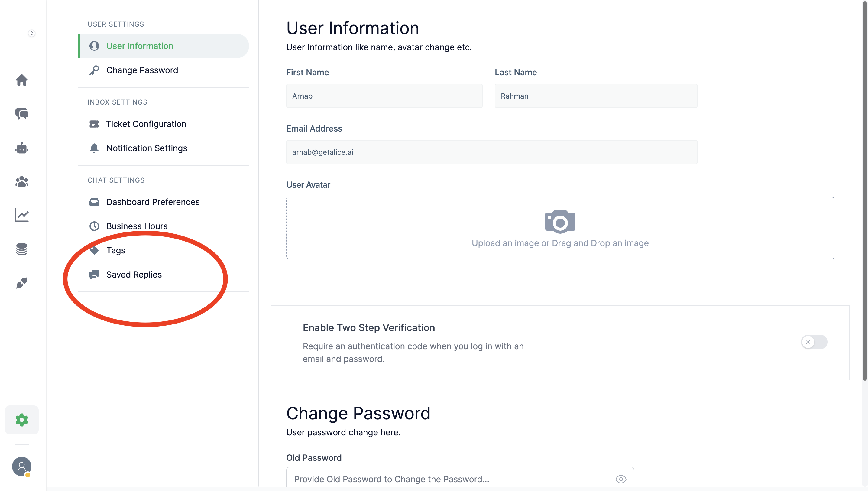
Task: Open the Home icon in left sidebar
Action: pyautogui.click(x=21, y=80)
